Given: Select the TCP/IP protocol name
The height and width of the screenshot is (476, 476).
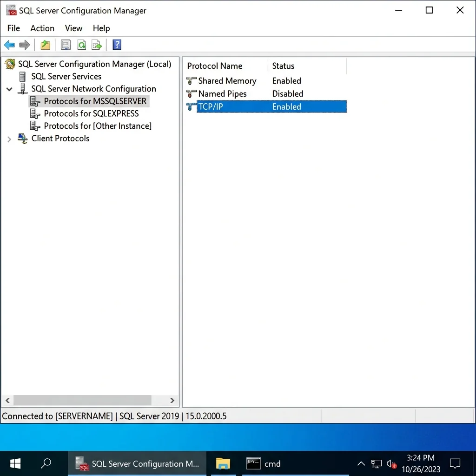Looking at the screenshot, I should pos(211,106).
